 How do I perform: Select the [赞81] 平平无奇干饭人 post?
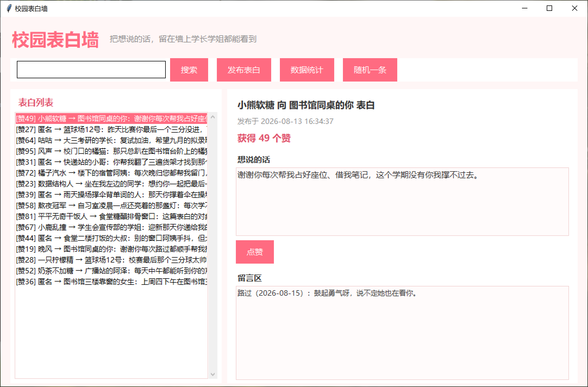pos(111,216)
